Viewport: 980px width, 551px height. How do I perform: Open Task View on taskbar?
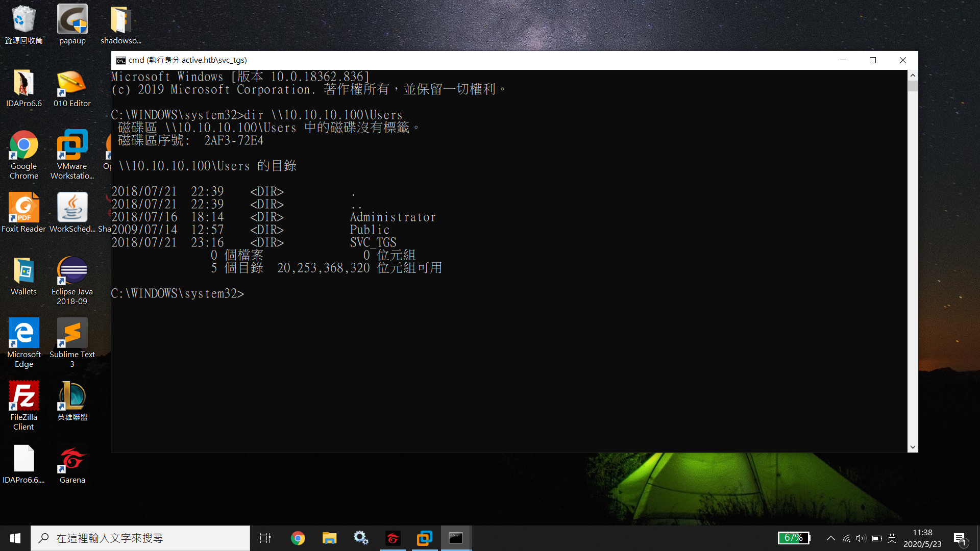pos(265,538)
